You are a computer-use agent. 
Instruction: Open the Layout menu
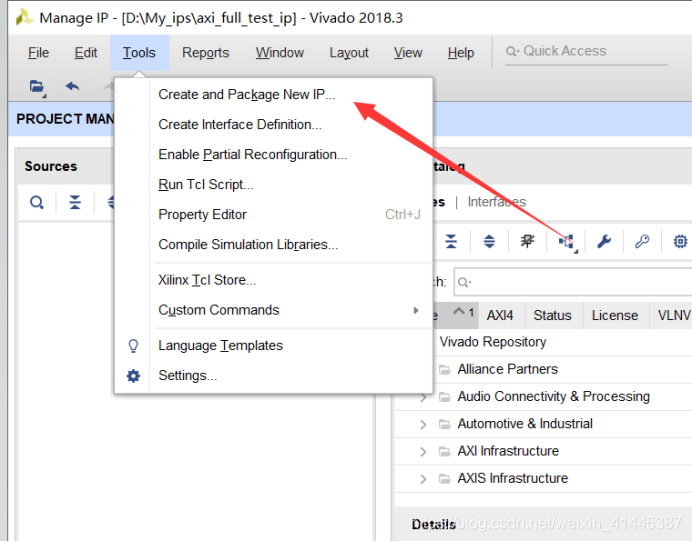(x=349, y=53)
